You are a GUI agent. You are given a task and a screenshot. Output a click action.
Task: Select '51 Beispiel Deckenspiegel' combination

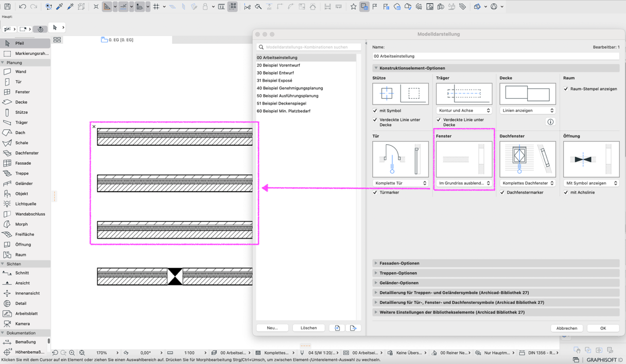[x=306, y=103]
